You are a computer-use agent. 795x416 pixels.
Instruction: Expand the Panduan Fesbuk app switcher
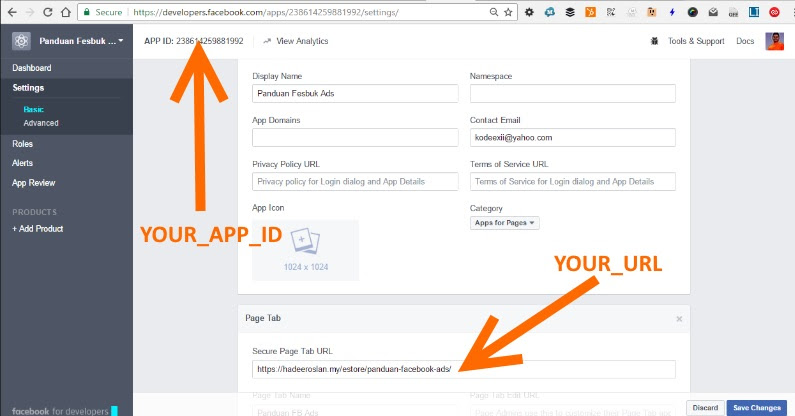click(x=81, y=41)
